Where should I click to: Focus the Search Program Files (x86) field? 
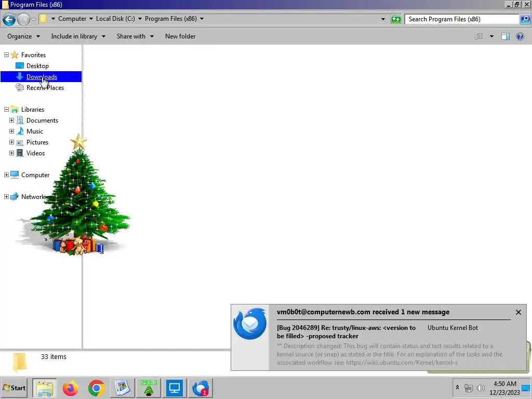[462, 19]
